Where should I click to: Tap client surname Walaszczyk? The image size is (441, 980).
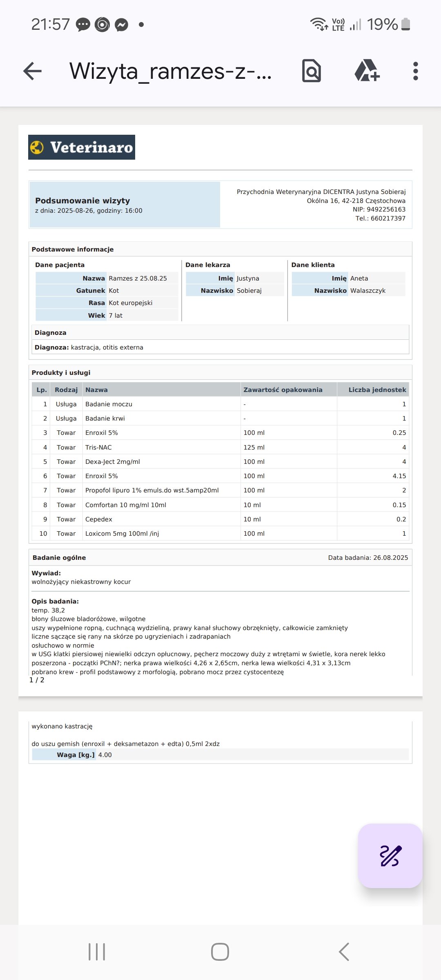point(368,291)
